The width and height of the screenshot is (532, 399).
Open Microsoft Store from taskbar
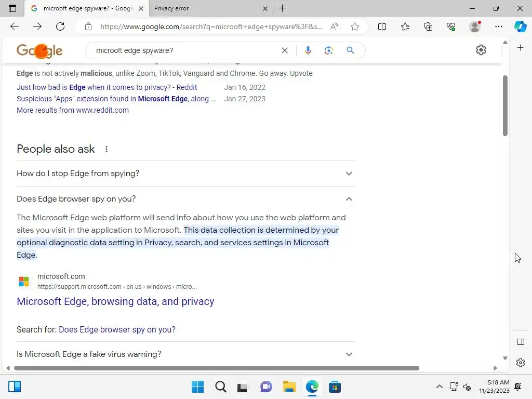coord(335,387)
